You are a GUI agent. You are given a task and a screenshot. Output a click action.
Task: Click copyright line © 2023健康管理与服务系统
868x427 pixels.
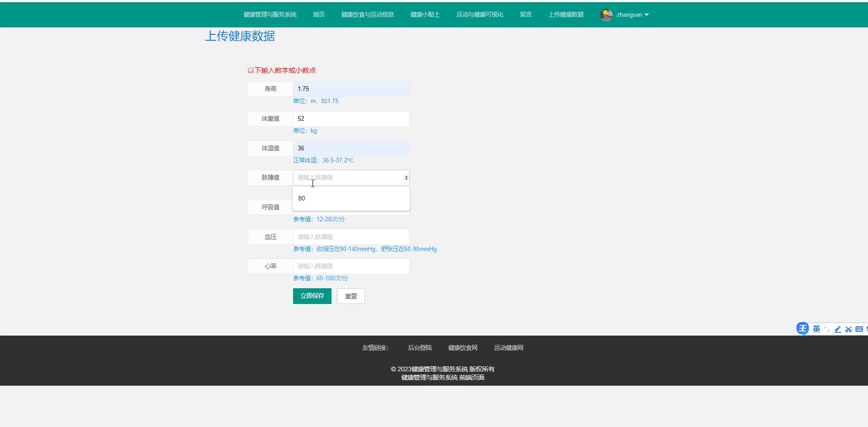coord(442,369)
